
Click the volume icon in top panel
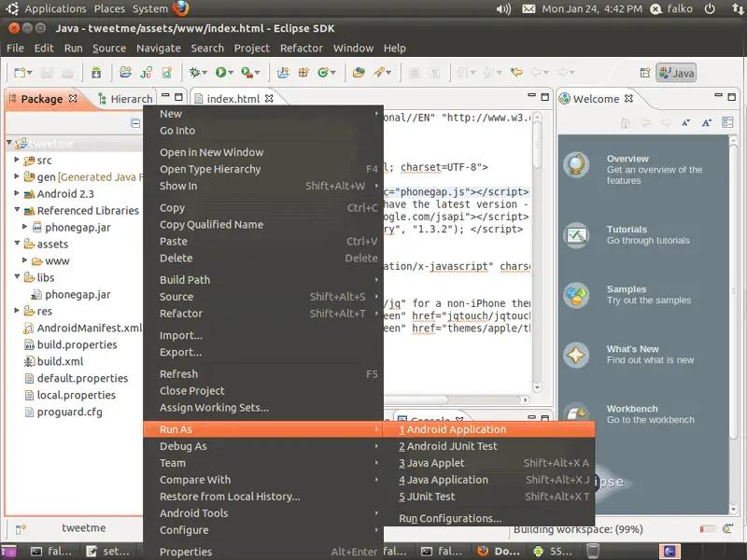[503, 9]
